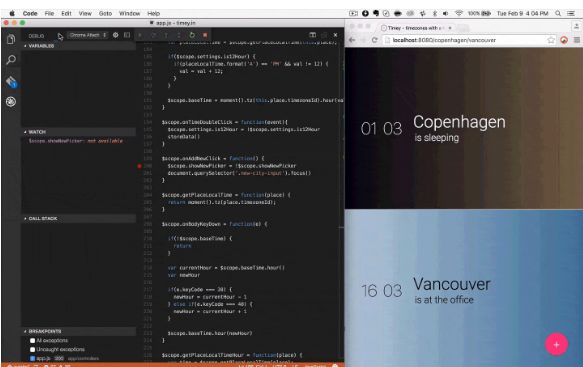Click the debug Continue button

tap(140, 35)
